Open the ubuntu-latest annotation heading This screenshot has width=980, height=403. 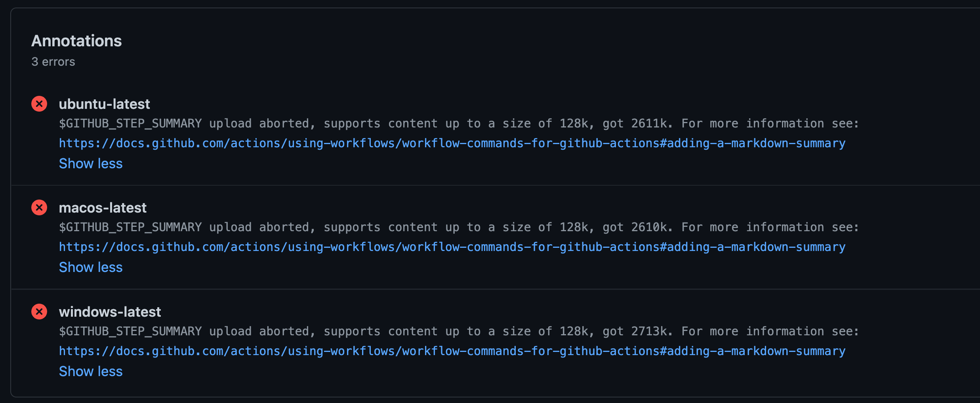tap(104, 104)
